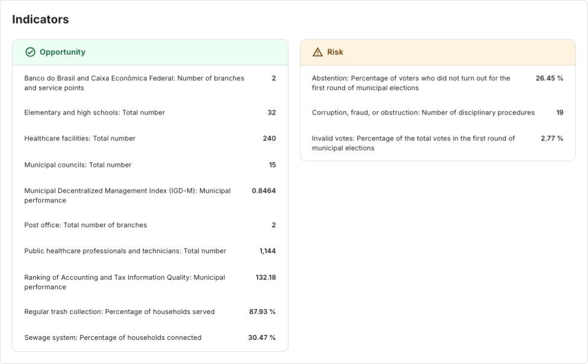
Task: Click the Risk warning triangle icon
Action: coord(317,52)
